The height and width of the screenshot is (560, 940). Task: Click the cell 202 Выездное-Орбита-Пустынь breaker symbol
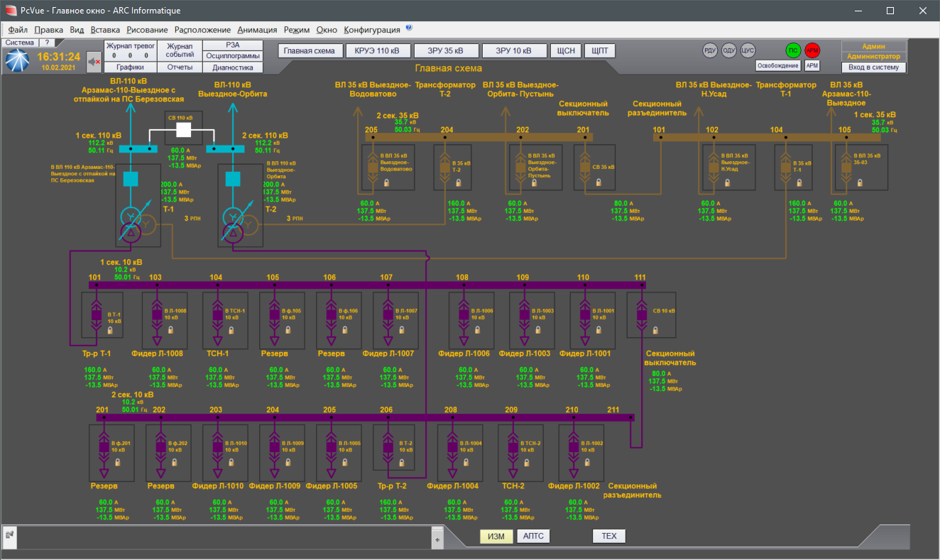pyautogui.click(x=520, y=168)
